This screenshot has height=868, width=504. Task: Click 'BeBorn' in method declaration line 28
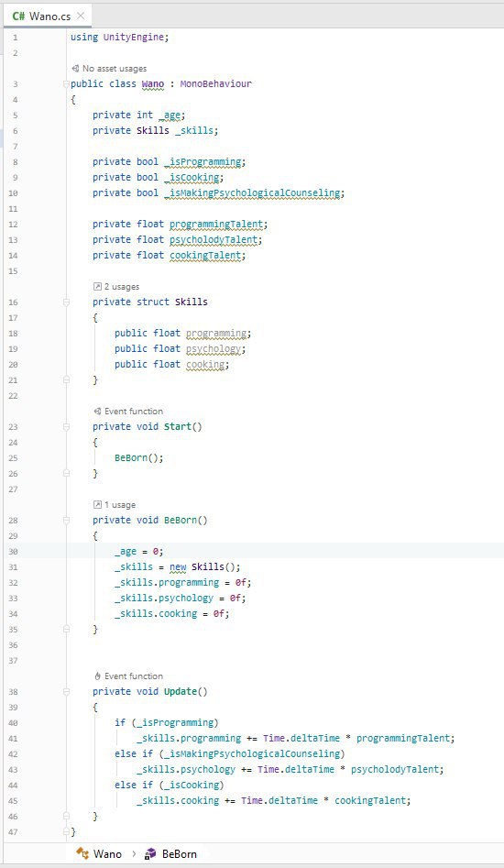pos(181,521)
